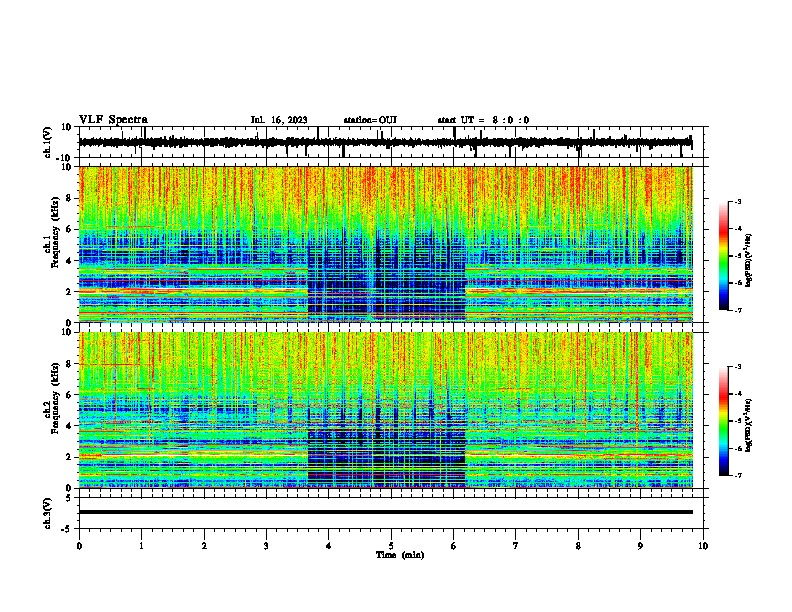Click the '6' kHz tick on ch.2 frequency axis
This screenshot has height=612, width=792.
click(69, 395)
